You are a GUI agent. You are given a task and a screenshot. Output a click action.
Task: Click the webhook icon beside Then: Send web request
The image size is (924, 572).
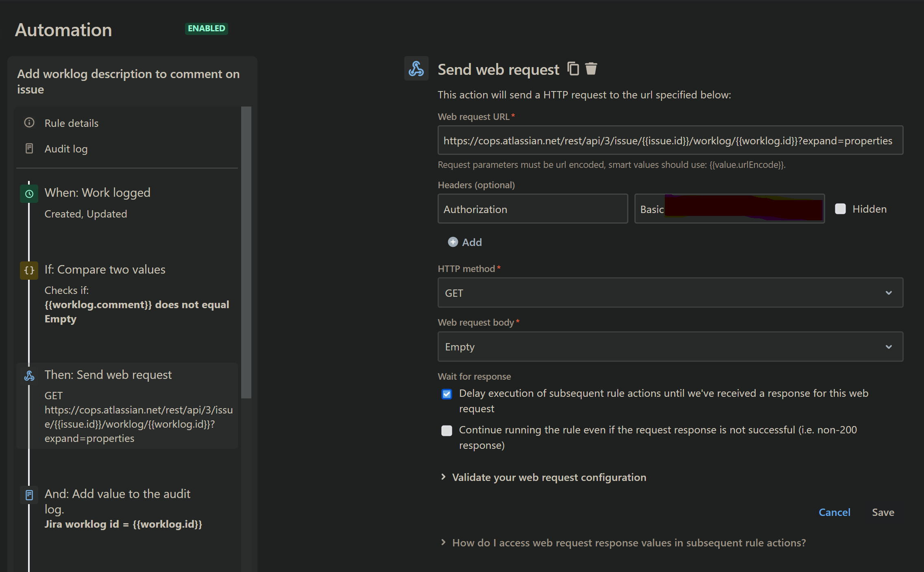29,376
